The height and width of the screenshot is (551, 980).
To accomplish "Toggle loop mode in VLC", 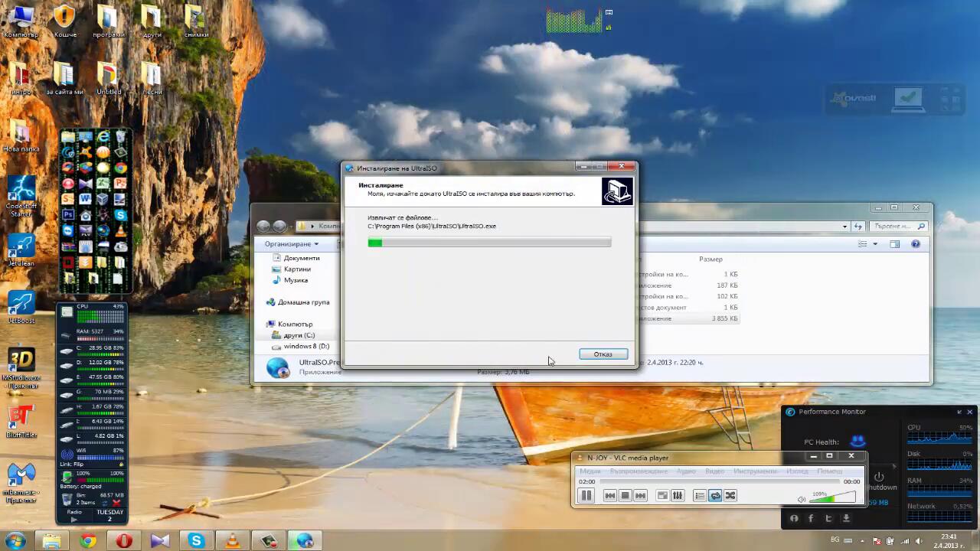I will 715,496.
